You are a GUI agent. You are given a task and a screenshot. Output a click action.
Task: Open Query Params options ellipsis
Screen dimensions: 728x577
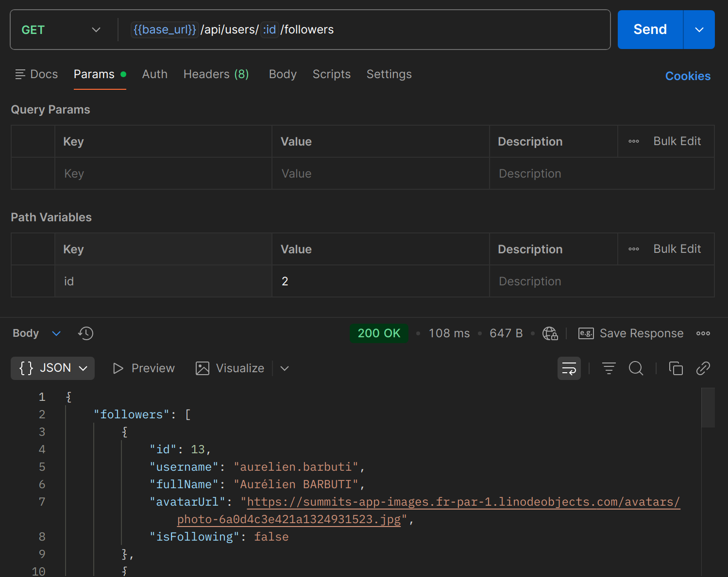[634, 141]
